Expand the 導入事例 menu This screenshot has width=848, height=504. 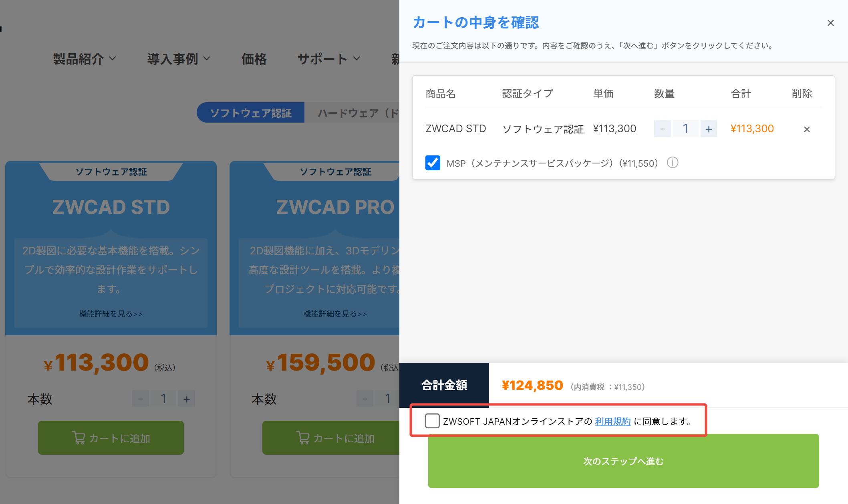pyautogui.click(x=179, y=59)
